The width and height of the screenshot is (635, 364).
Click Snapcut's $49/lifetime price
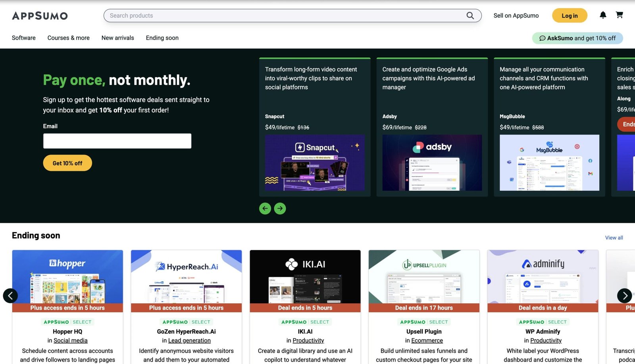[x=280, y=127]
